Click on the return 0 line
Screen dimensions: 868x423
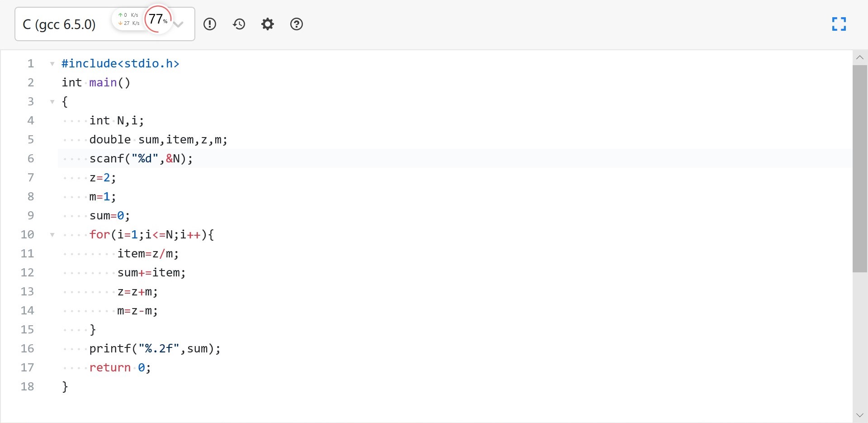(120, 367)
